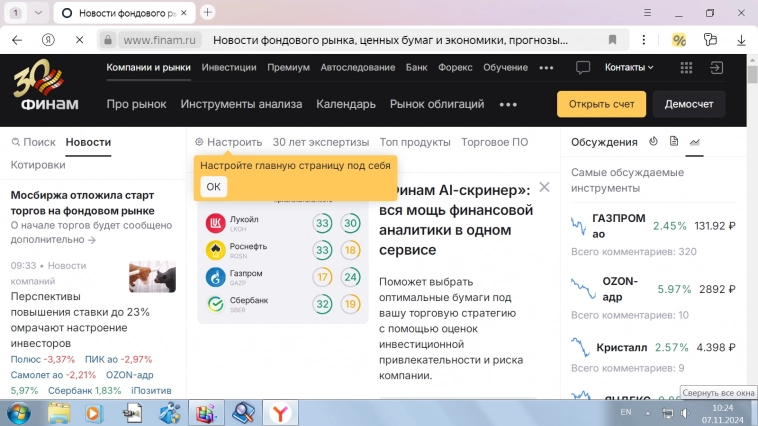Click the Финам 30 logo
The height and width of the screenshot is (426, 758).
pos(45,85)
